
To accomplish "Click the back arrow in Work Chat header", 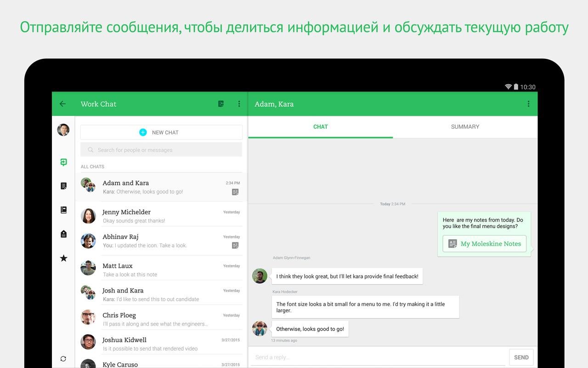I will click(x=62, y=104).
